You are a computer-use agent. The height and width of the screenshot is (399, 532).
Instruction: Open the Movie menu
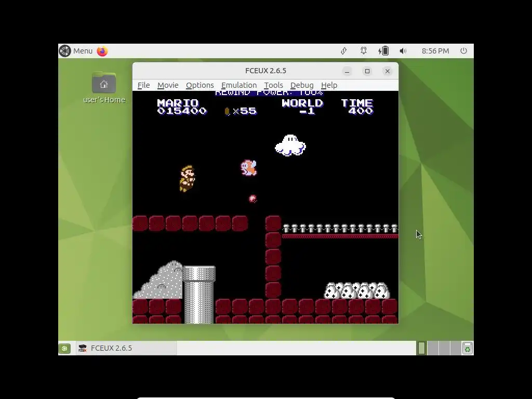168,85
